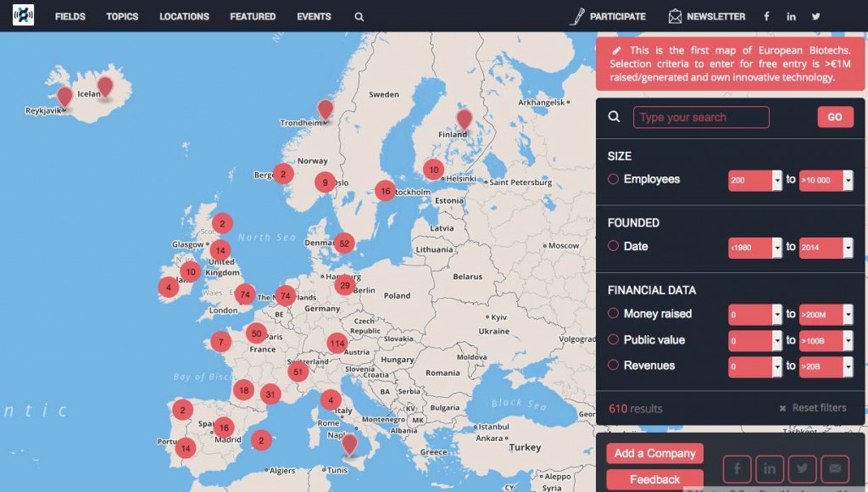868x492 pixels.
Task: Open the 18 cluster marker near the Pyrenees
Action: tap(243, 390)
